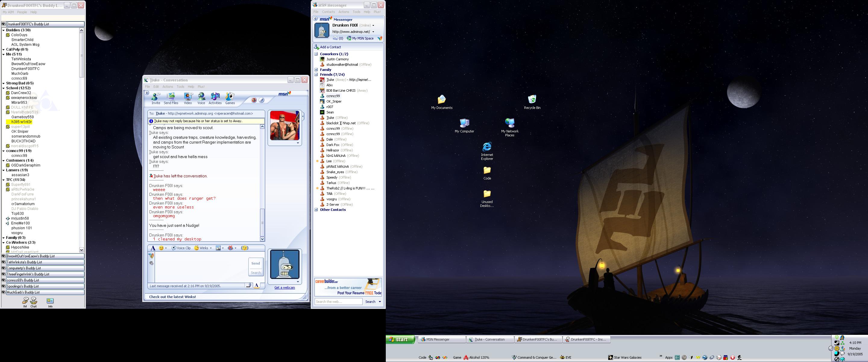Click the Chat icon in AIM Buddy List
This screenshot has width=868, height=362.
34,302
